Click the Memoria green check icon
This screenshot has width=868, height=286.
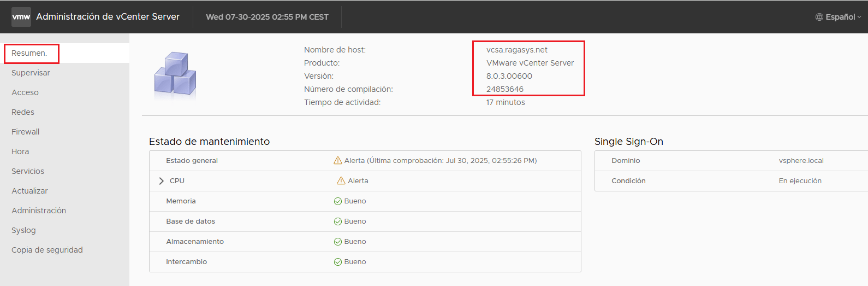(338, 201)
